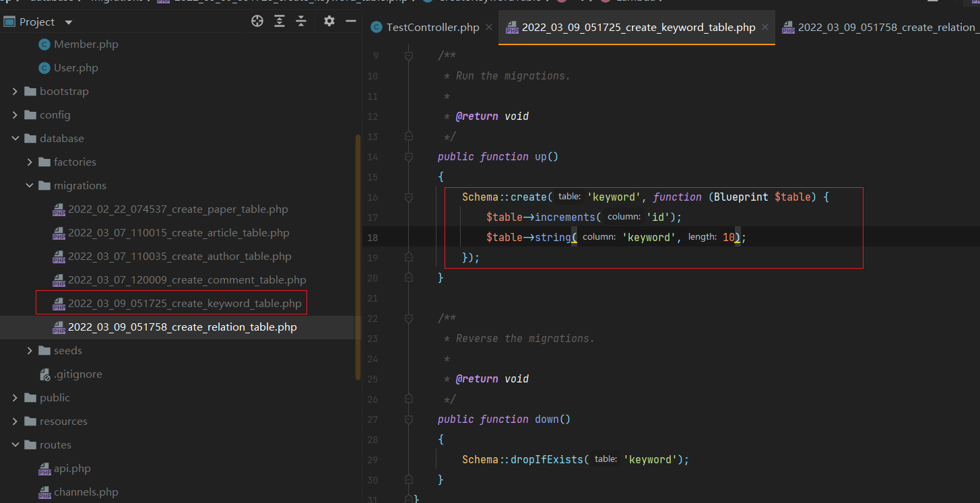Open api.php in routes folder
This screenshot has height=503, width=980.
[72, 469]
